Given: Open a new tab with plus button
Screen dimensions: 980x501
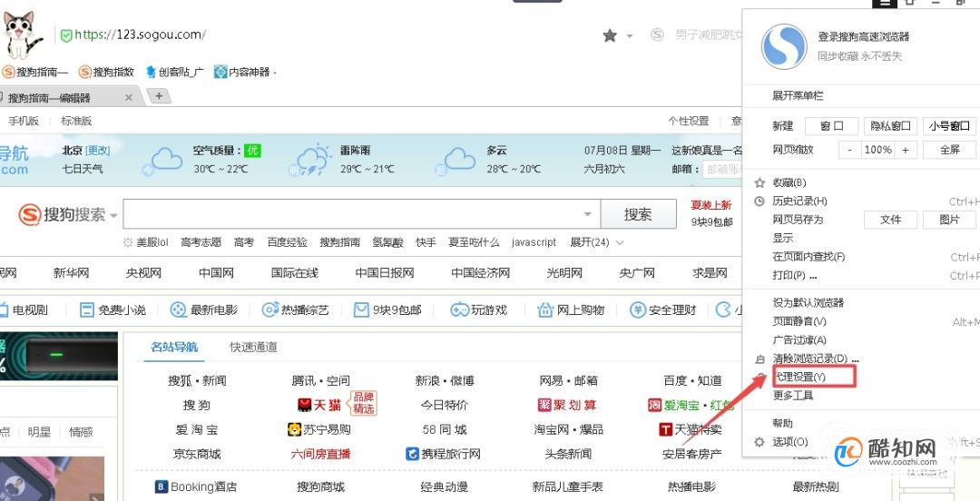Looking at the screenshot, I should coord(159,95).
